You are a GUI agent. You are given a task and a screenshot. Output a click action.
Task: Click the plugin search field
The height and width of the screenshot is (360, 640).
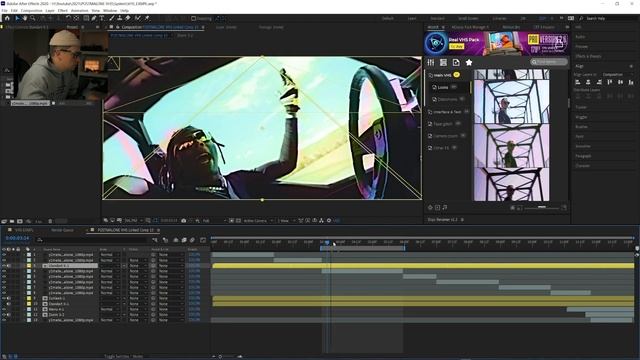point(549,62)
